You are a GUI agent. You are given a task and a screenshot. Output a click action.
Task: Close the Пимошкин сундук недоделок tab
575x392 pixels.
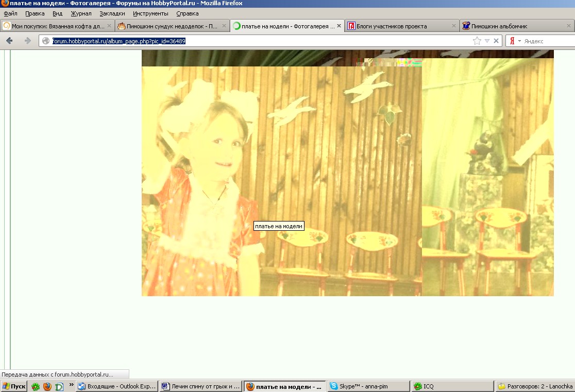tap(224, 26)
